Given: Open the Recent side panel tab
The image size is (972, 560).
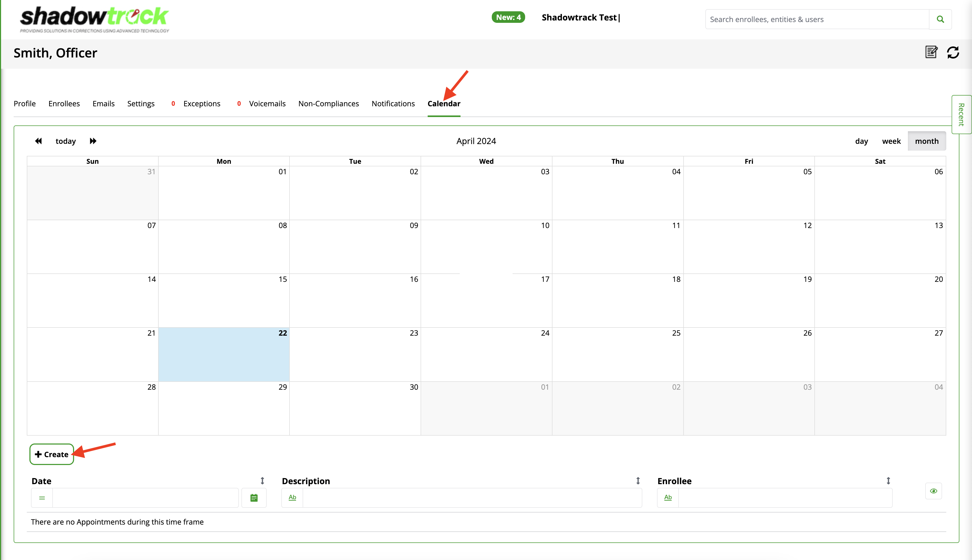Looking at the screenshot, I should point(961,115).
